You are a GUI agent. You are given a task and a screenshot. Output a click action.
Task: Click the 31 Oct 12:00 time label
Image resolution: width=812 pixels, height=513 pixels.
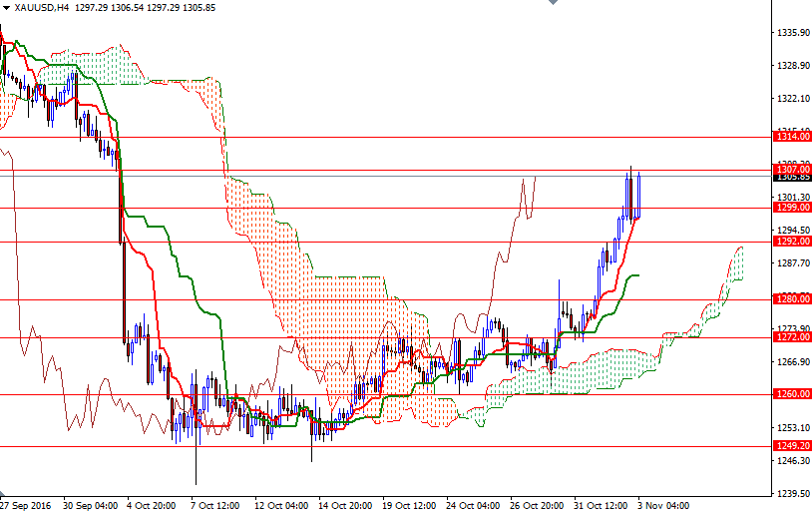coord(604,505)
